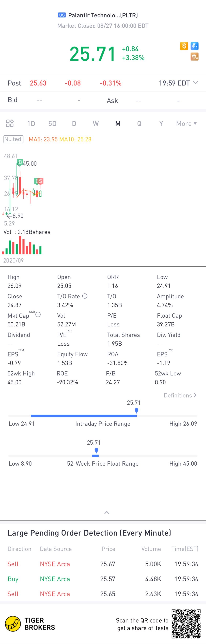206x644 pixels.
Task: Toggle the N...ted price adjustment box
Action: coord(14,139)
